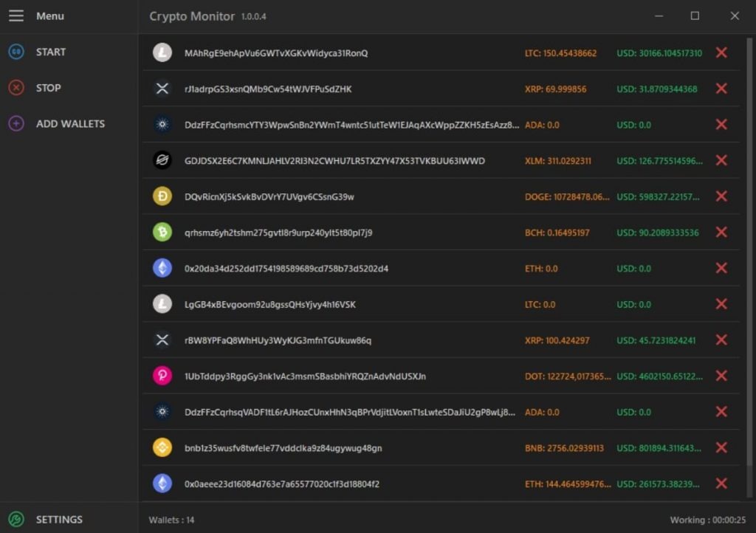This screenshot has height=533, width=756.
Task: Open the hamburger Menu icon
Action: [16, 16]
